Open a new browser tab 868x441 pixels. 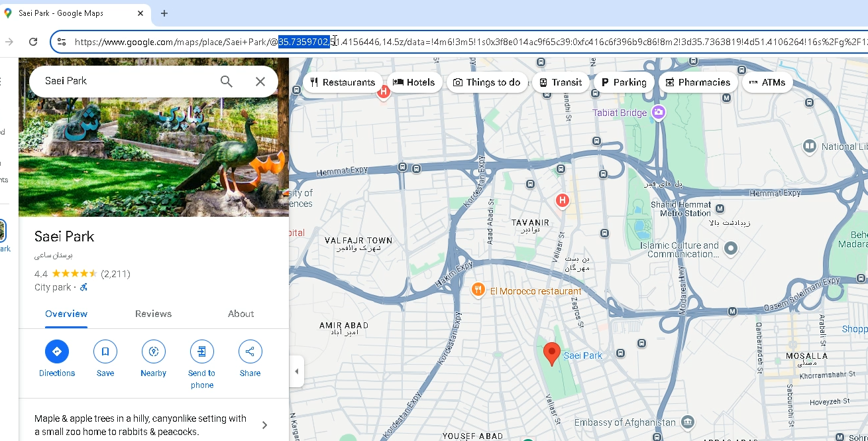(164, 13)
